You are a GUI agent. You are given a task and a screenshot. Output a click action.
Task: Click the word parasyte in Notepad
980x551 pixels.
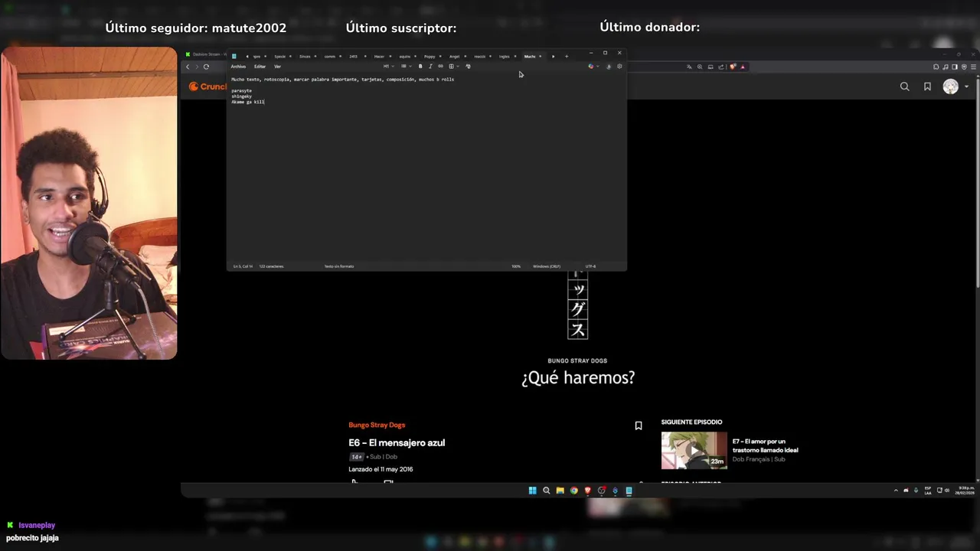click(x=241, y=91)
